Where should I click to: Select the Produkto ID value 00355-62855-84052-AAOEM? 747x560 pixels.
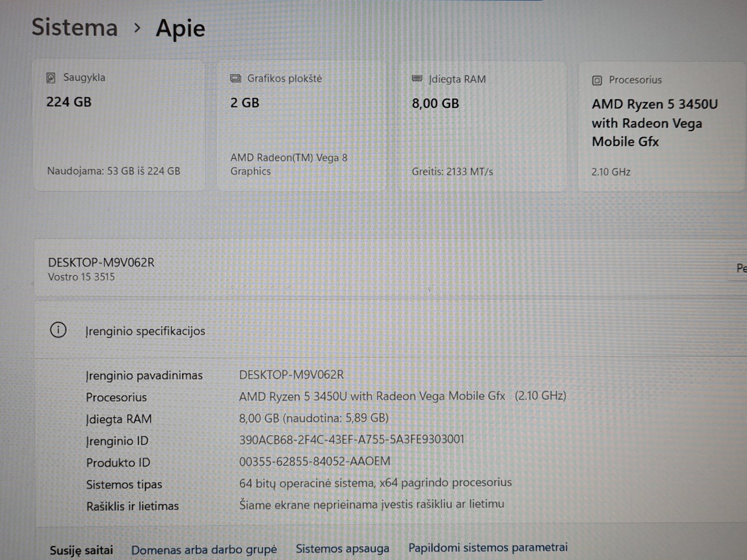[315, 462]
